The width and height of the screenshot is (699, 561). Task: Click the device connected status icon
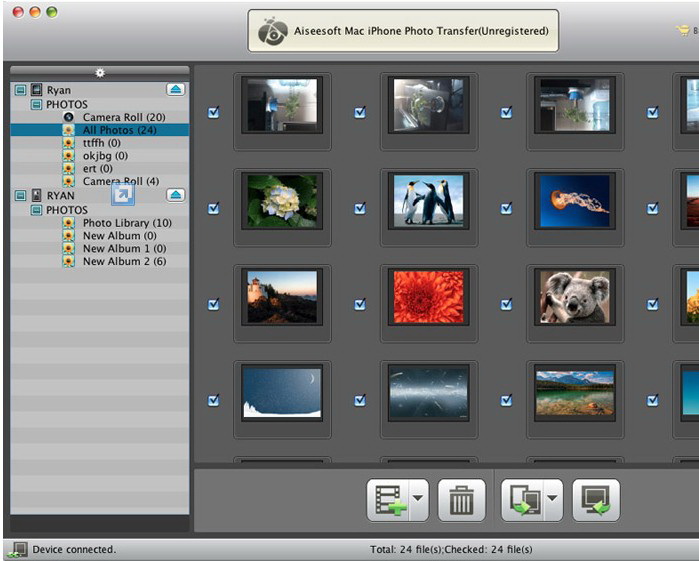(17, 549)
